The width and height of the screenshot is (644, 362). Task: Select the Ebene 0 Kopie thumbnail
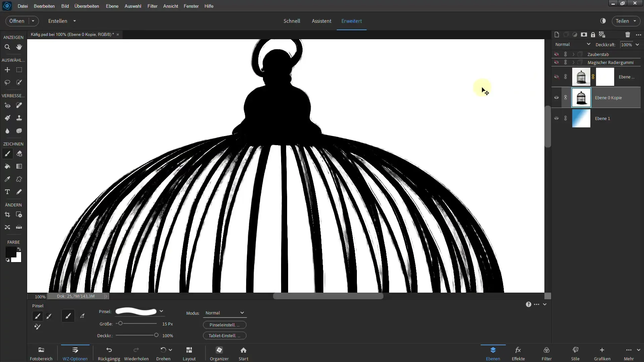[x=581, y=98]
